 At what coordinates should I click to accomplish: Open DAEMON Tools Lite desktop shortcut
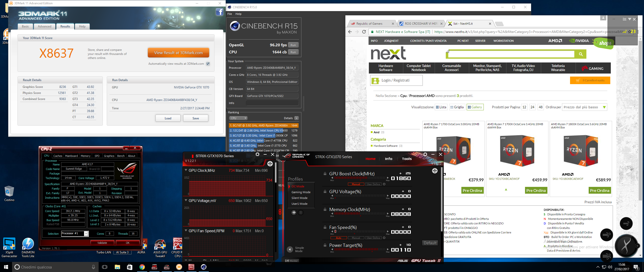point(28,248)
